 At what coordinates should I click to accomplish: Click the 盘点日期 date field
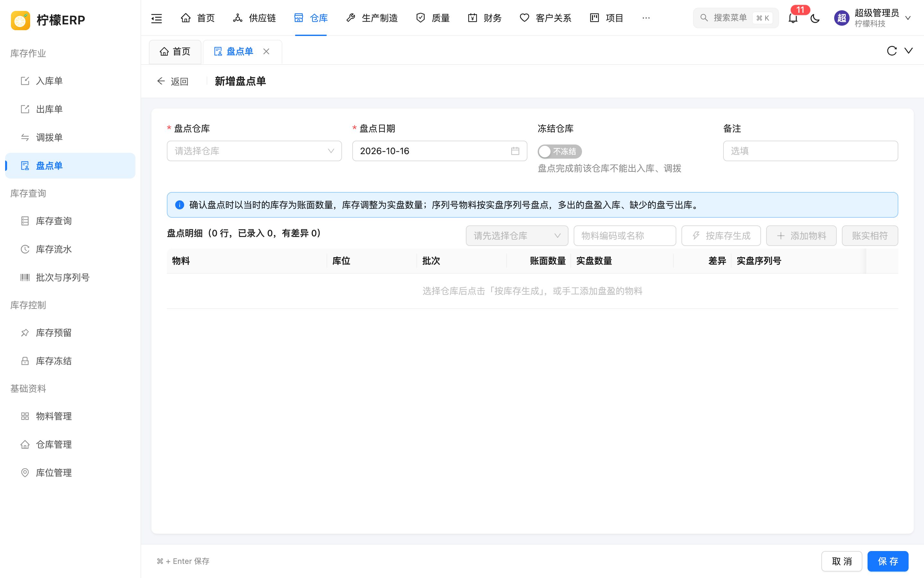pos(440,151)
